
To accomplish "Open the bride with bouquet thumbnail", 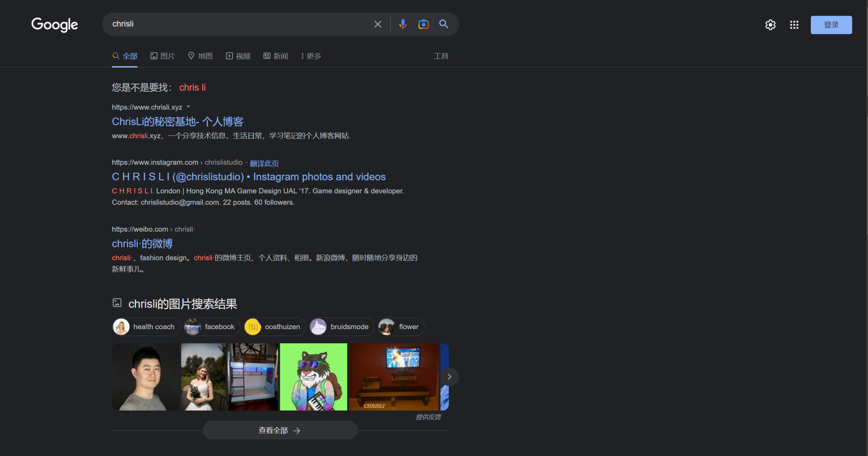I will pyautogui.click(x=204, y=377).
